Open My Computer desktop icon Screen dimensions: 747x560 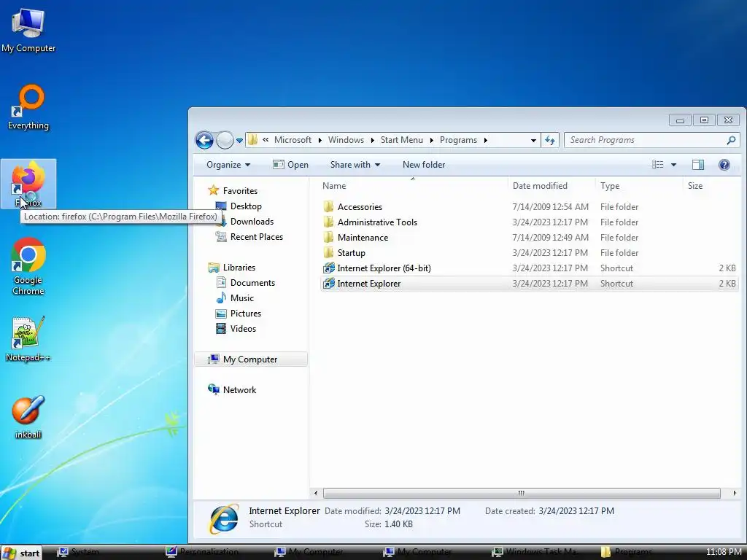(28, 29)
